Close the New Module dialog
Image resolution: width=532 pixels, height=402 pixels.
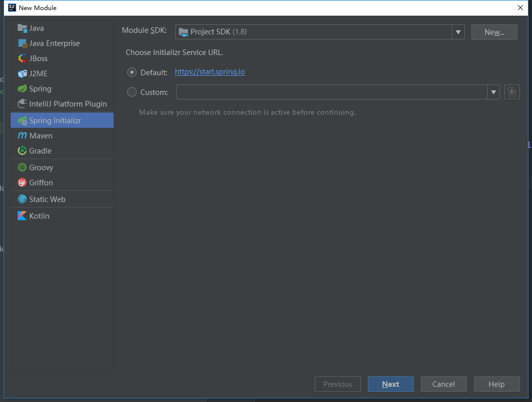tap(520, 8)
